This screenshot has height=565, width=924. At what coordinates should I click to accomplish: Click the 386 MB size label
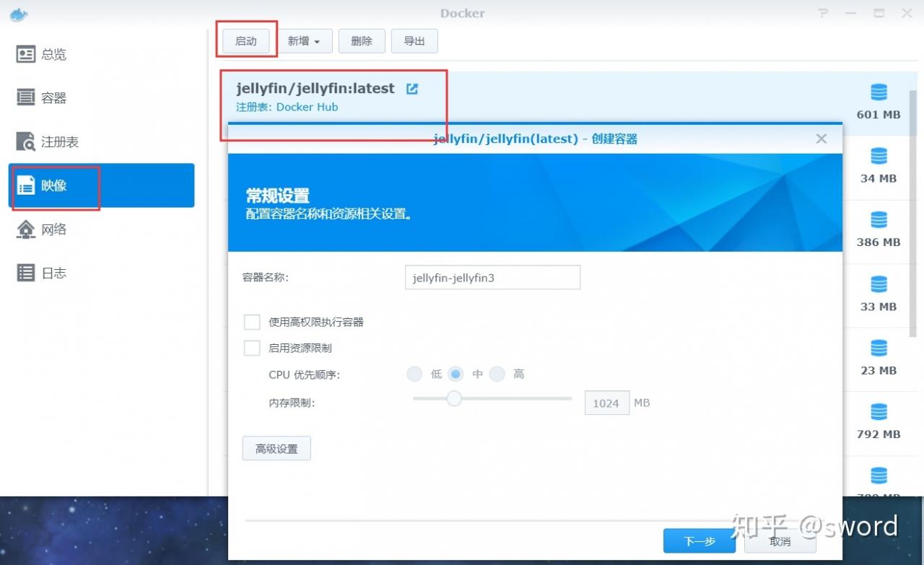pos(879,242)
